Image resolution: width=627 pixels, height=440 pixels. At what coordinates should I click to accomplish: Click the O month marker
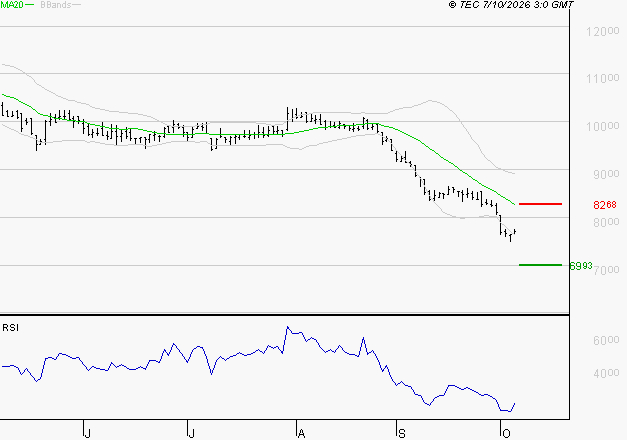click(506, 433)
